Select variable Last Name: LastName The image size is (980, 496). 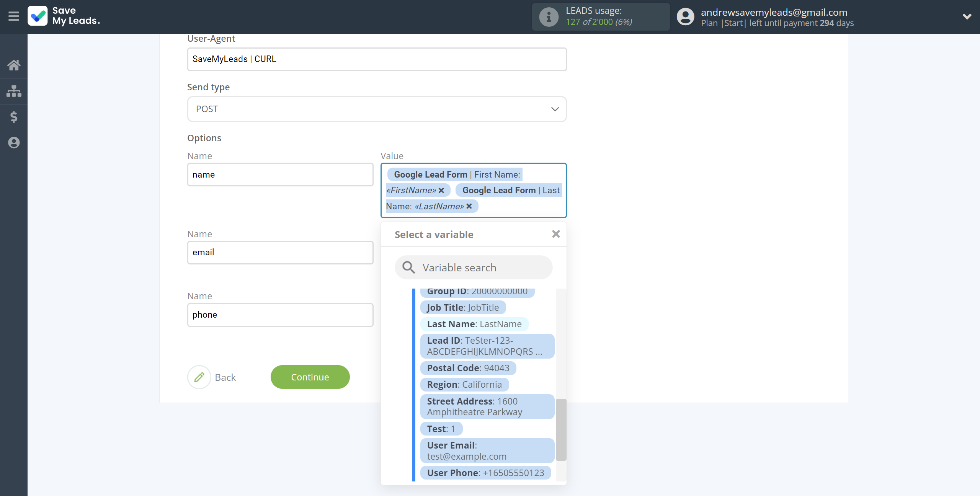[x=474, y=323]
